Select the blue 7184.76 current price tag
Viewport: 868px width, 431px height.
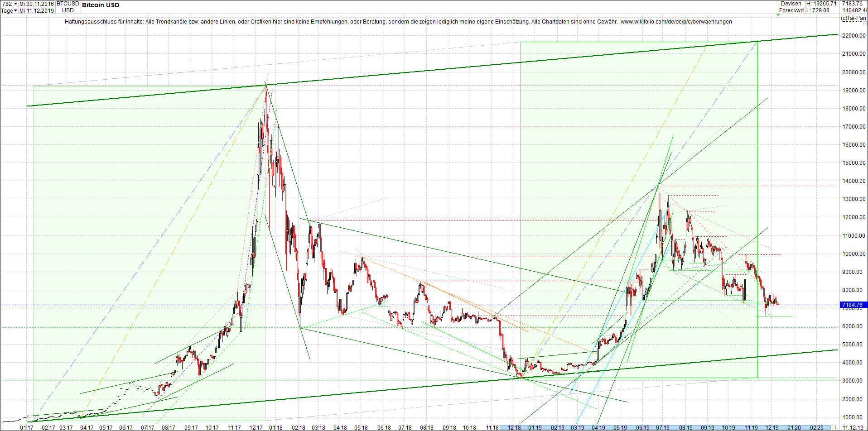click(x=853, y=305)
